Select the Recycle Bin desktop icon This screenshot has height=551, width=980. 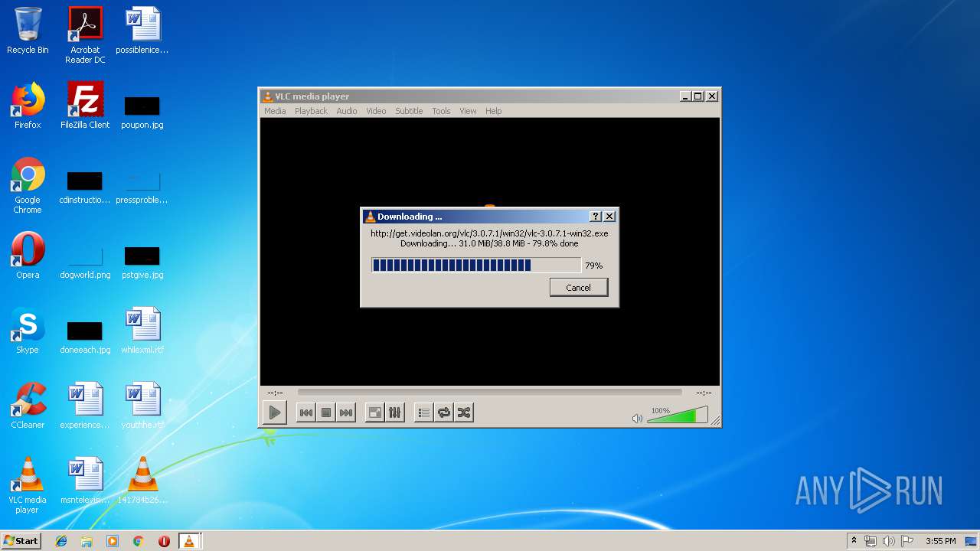click(x=28, y=31)
